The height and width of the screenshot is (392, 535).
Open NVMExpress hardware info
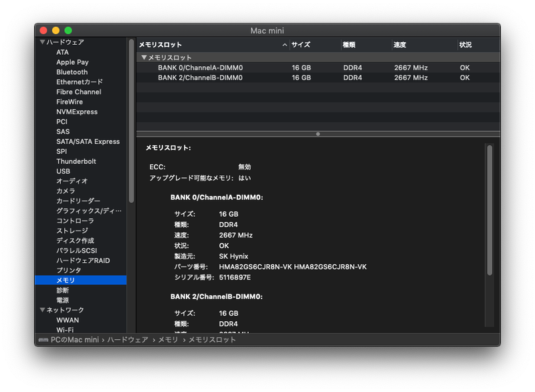[x=77, y=112]
